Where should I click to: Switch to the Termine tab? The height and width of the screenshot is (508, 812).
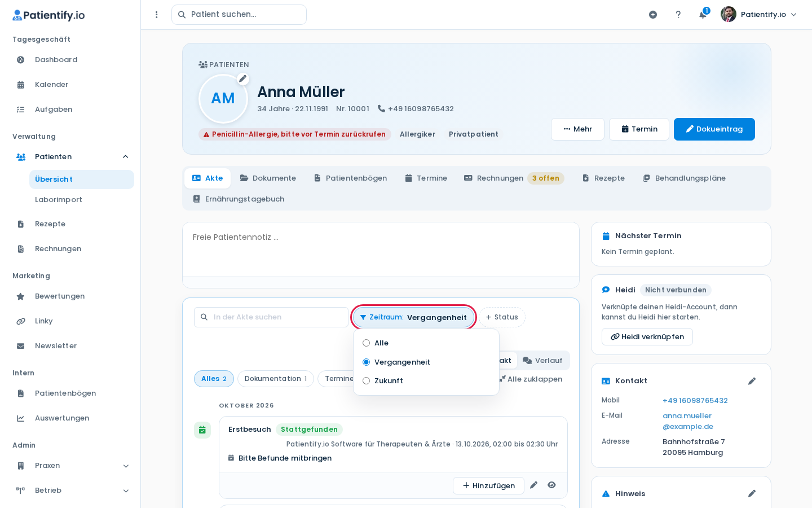point(426,178)
